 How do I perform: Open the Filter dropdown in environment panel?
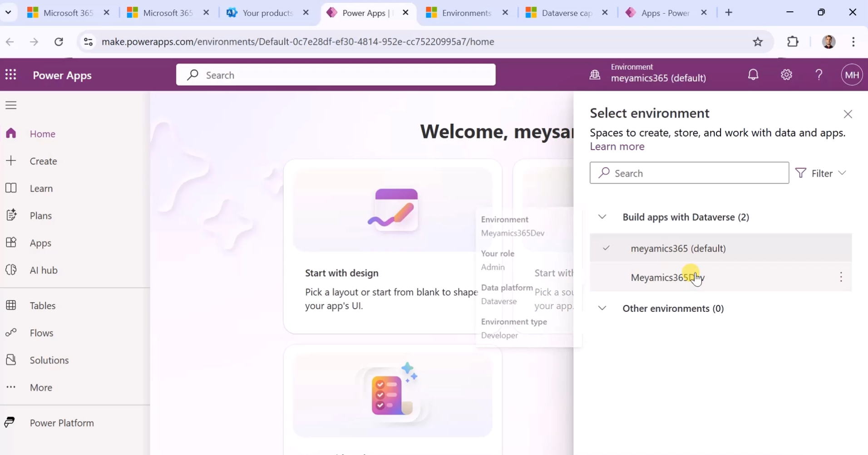(821, 173)
